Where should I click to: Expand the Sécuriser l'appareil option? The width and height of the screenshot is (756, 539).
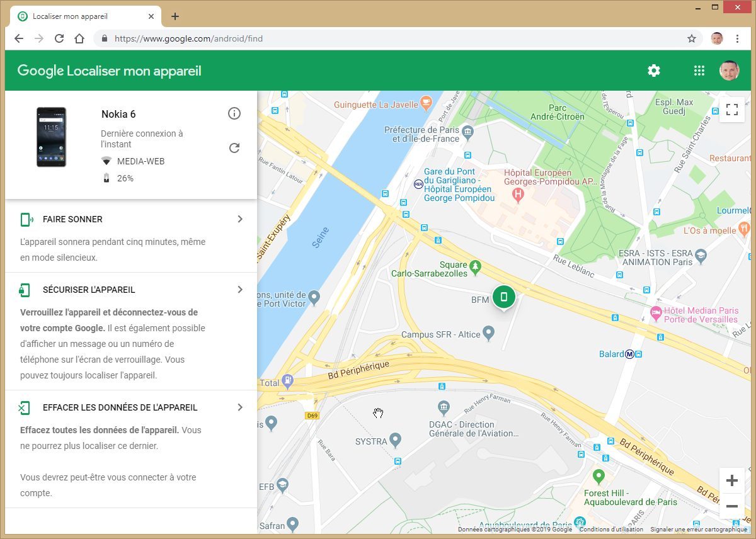pyautogui.click(x=240, y=290)
